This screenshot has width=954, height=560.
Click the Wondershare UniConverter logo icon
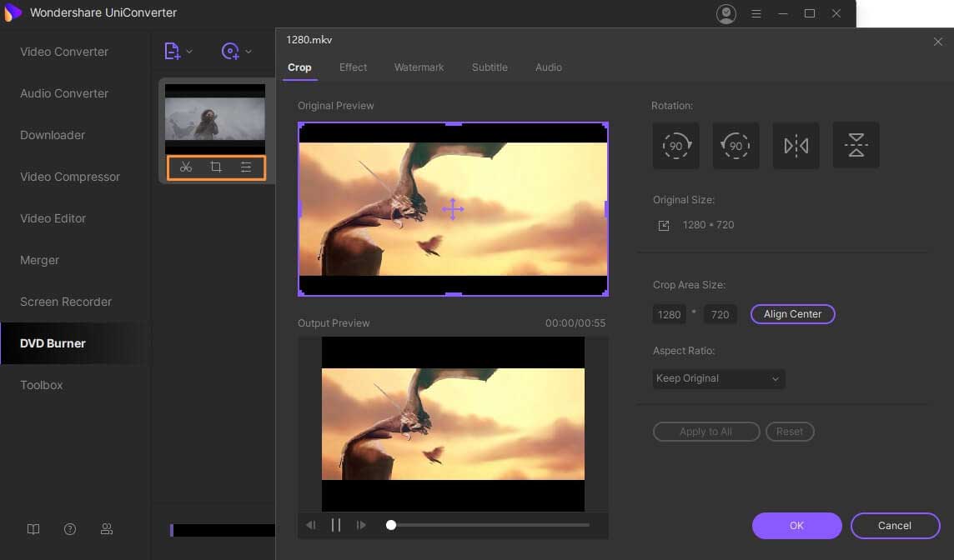pyautogui.click(x=13, y=12)
